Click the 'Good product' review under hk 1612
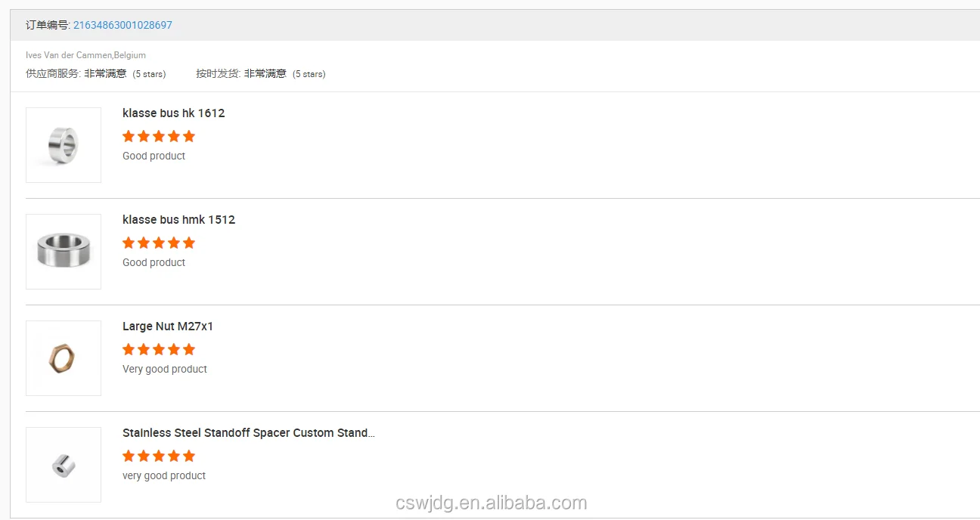Screen dimensions: 980x520 [x=154, y=156]
